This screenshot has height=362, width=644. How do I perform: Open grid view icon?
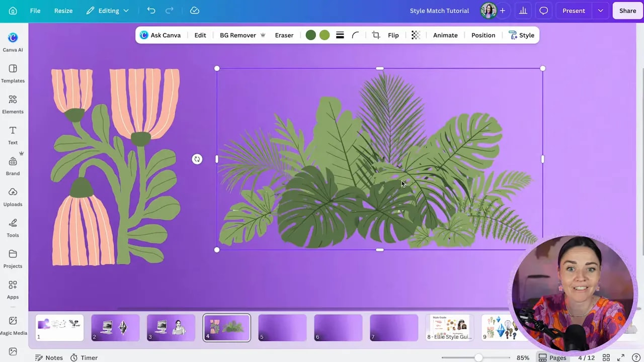pyautogui.click(x=607, y=358)
